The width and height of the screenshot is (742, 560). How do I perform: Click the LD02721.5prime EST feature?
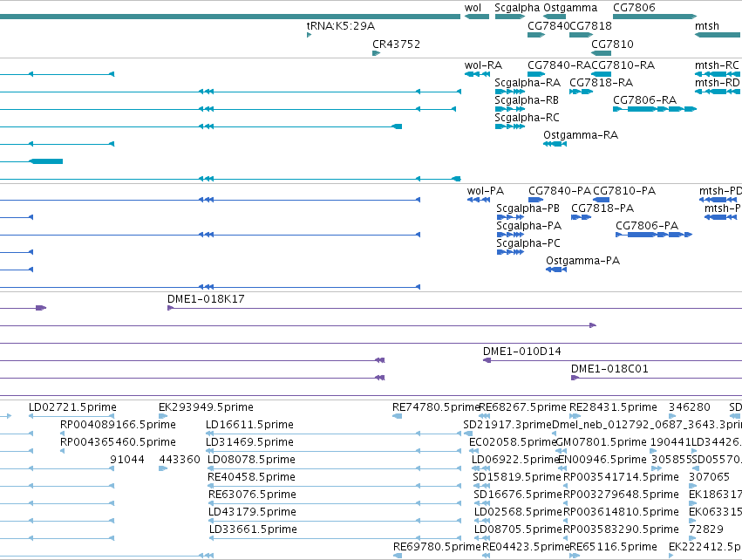click(71, 416)
